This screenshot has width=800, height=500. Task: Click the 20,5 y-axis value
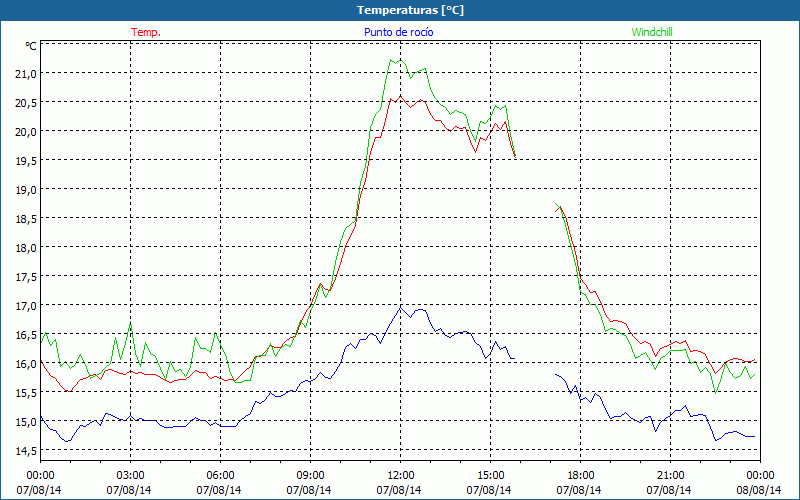26,103
